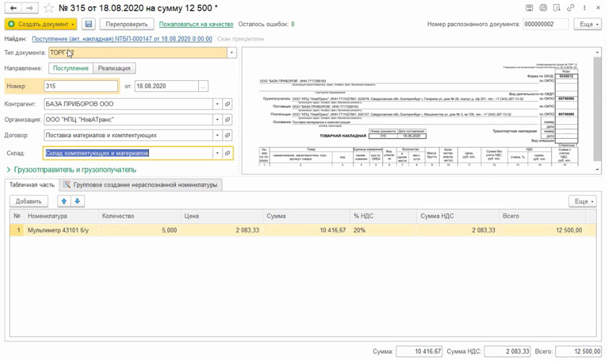Viewport: 607px width, 364px height.
Task: Move row up with the blue up arrow
Action: 64,201
